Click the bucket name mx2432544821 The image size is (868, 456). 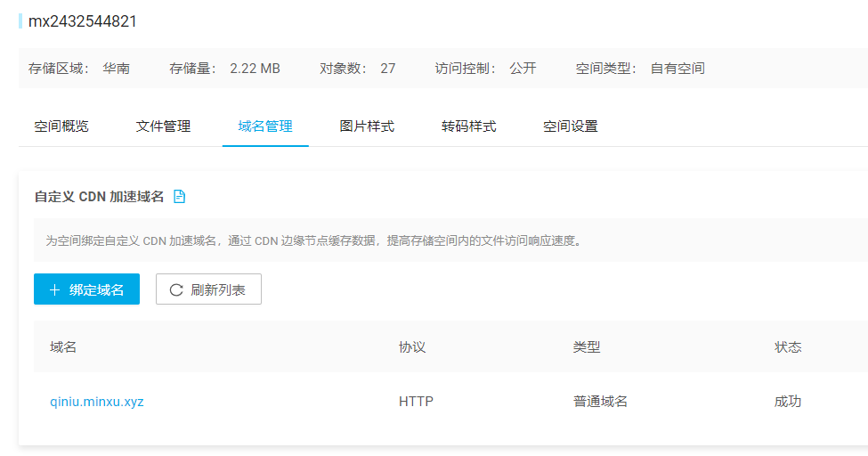[83, 21]
